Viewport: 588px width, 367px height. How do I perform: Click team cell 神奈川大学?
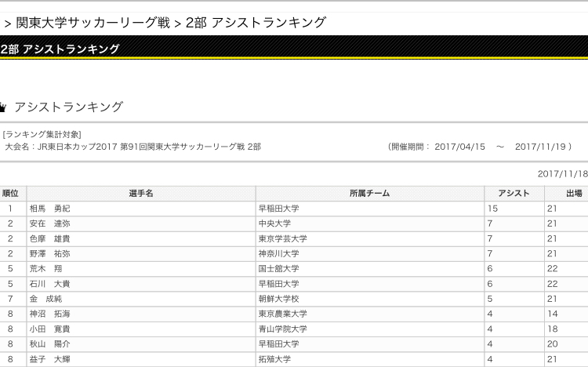[278, 253]
